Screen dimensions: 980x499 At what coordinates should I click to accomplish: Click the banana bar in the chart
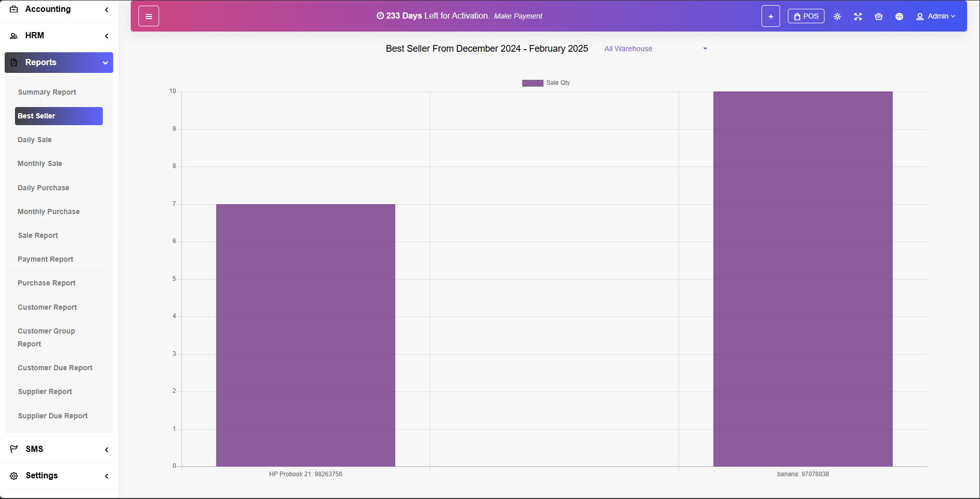tap(802, 279)
